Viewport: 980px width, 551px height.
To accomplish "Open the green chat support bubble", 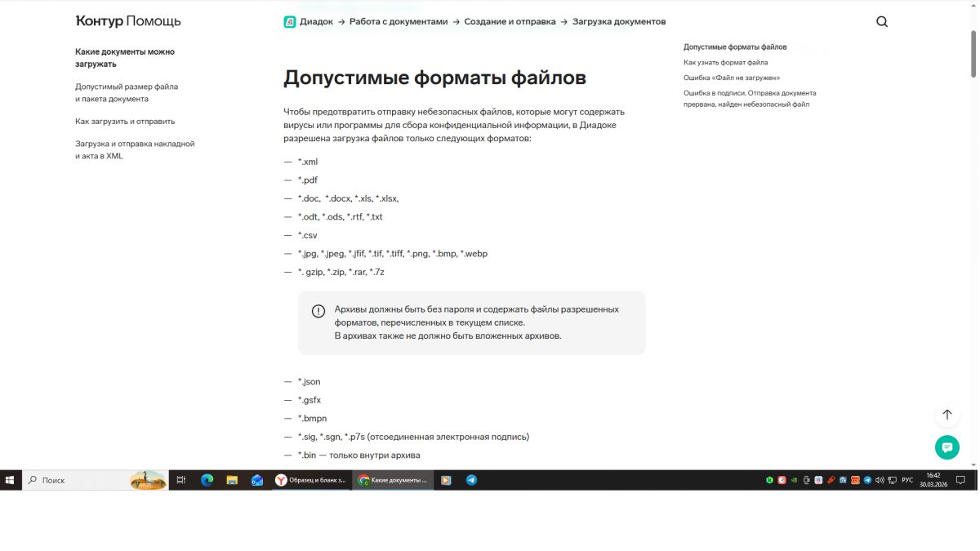I will pyautogui.click(x=947, y=447).
